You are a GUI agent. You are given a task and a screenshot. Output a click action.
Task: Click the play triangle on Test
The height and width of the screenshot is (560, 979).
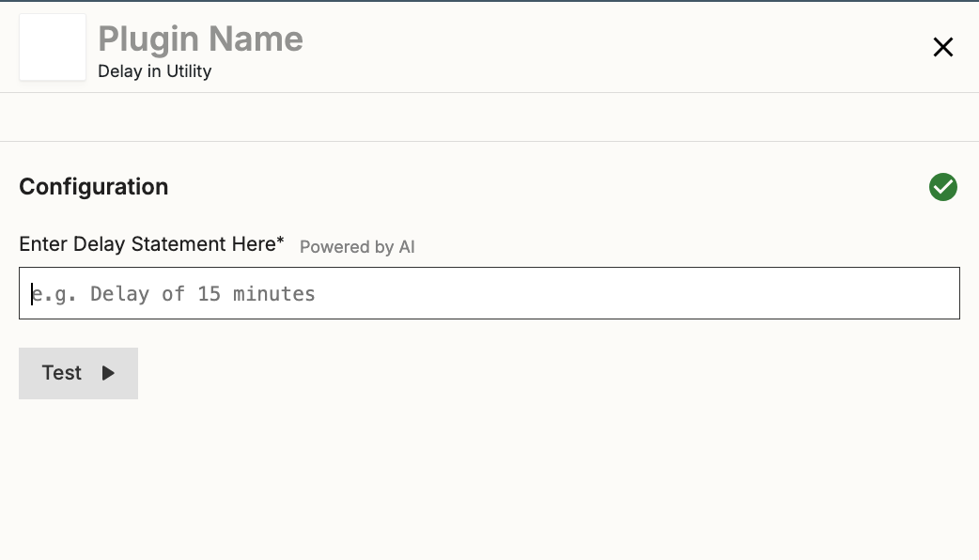coord(108,373)
